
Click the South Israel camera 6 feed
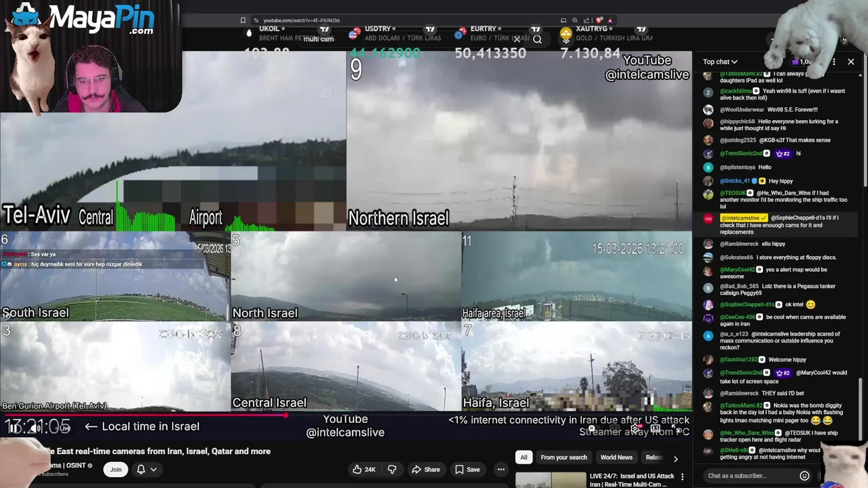[x=115, y=277]
